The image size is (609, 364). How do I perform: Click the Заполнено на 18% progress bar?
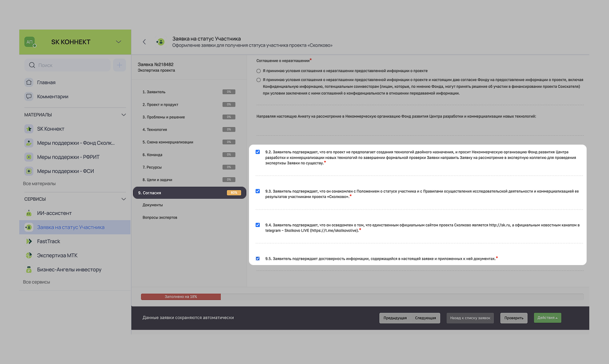(x=181, y=297)
